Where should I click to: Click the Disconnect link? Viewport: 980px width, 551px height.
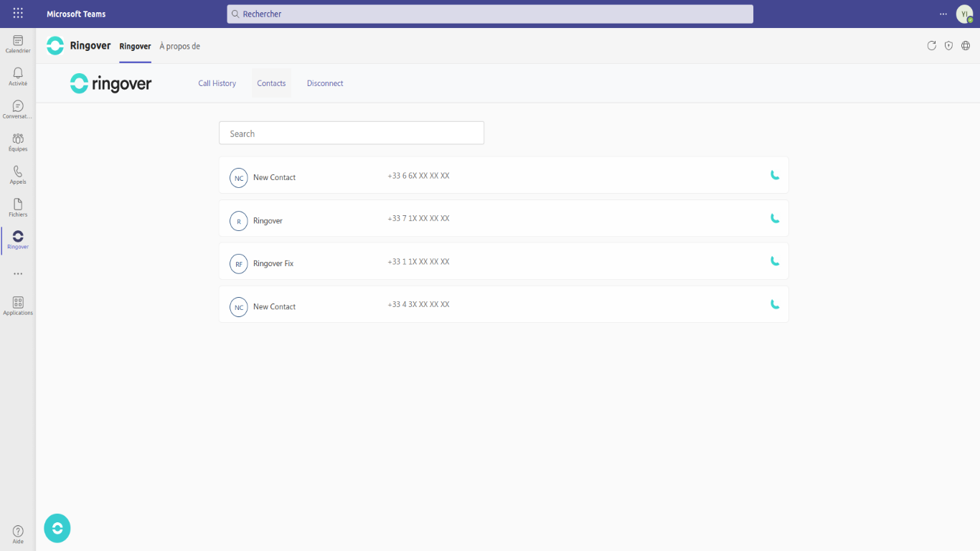pos(325,83)
